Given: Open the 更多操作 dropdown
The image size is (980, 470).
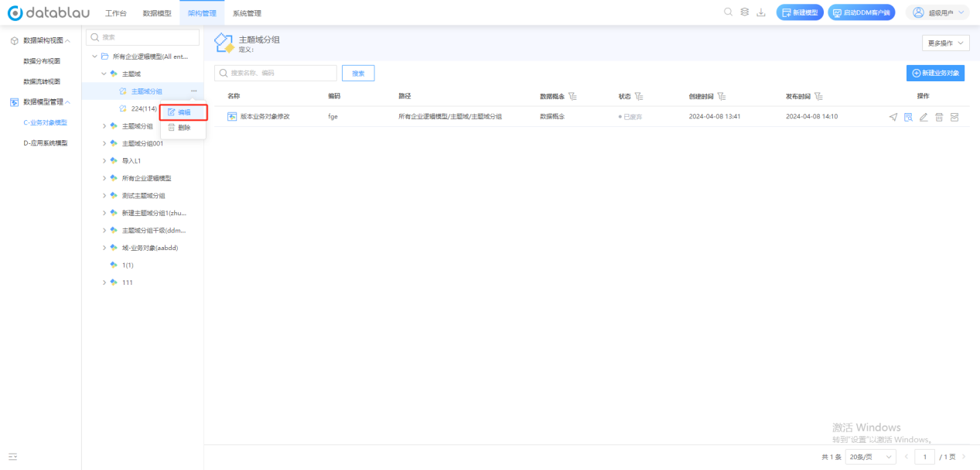Looking at the screenshot, I should (x=945, y=43).
